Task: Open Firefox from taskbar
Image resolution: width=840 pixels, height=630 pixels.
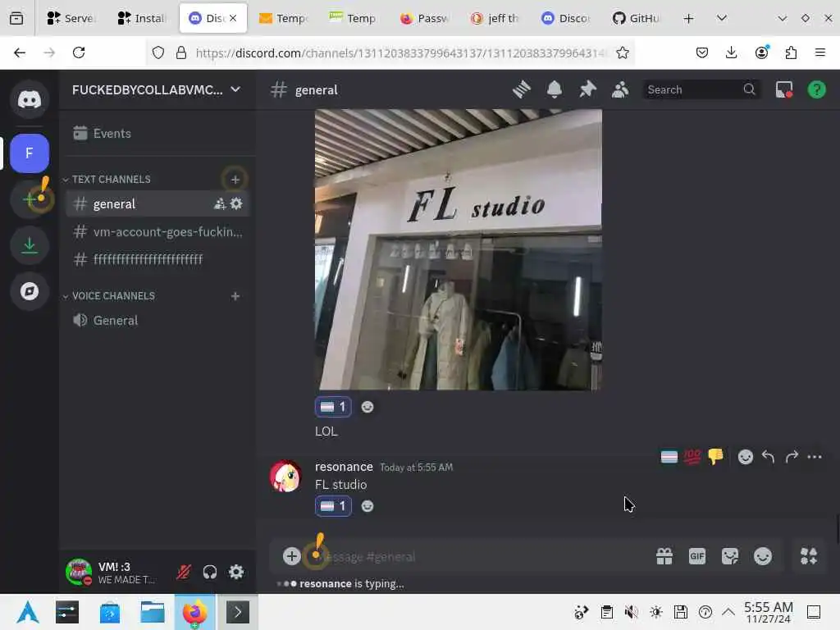Action: 195,612
